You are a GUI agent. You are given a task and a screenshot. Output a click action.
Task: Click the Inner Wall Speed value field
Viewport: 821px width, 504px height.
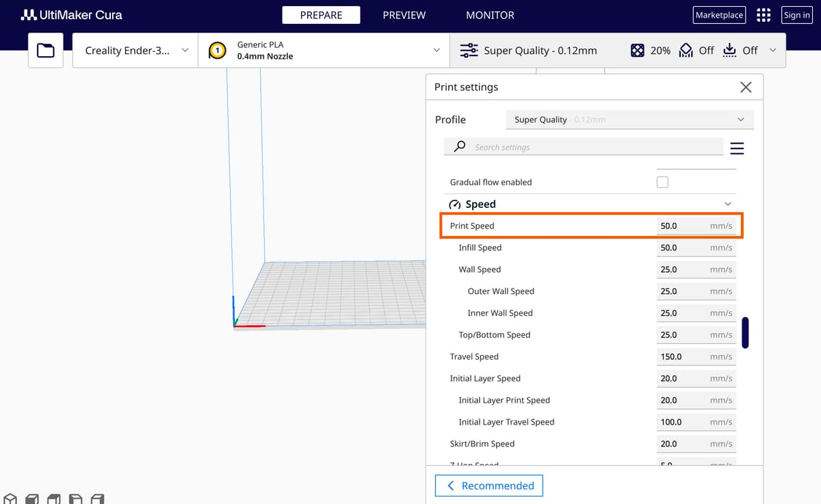(696, 313)
